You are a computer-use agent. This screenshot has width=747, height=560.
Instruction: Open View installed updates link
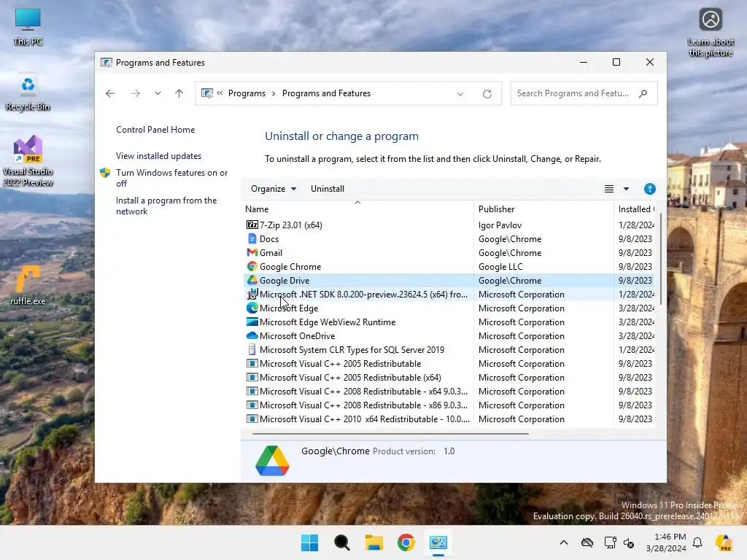158,156
